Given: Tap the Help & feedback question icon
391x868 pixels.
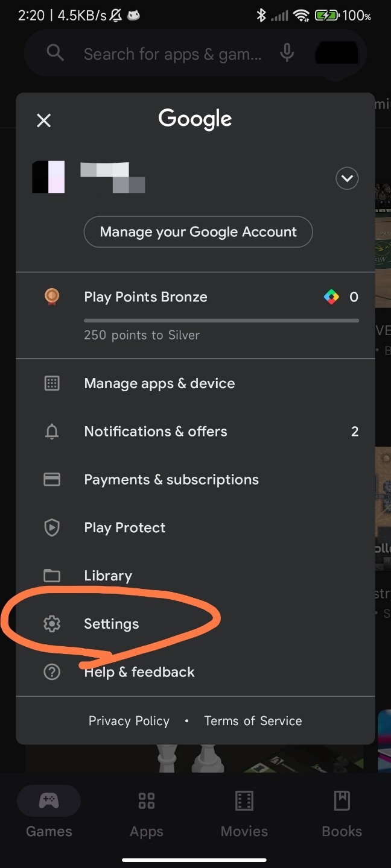Looking at the screenshot, I should tap(52, 672).
